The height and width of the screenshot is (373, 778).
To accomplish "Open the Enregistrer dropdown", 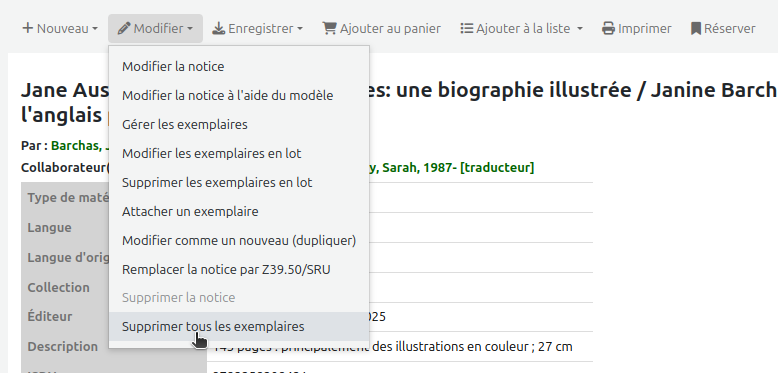I will (257, 28).
